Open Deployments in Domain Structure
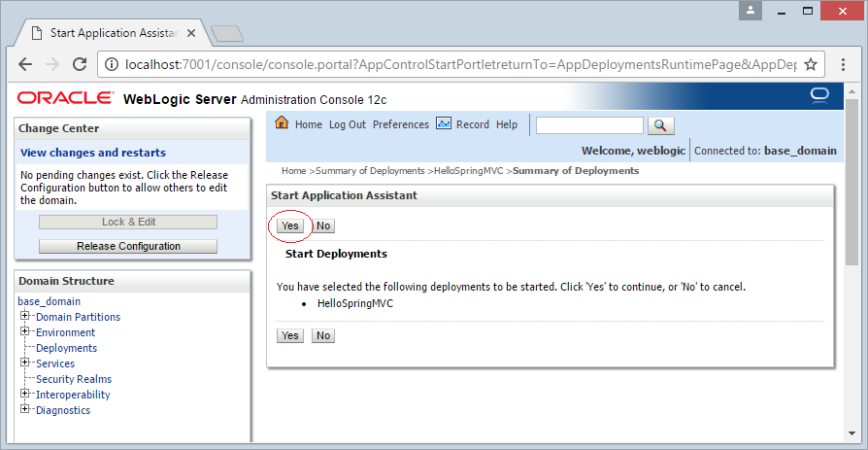The width and height of the screenshot is (868, 450). [66, 348]
